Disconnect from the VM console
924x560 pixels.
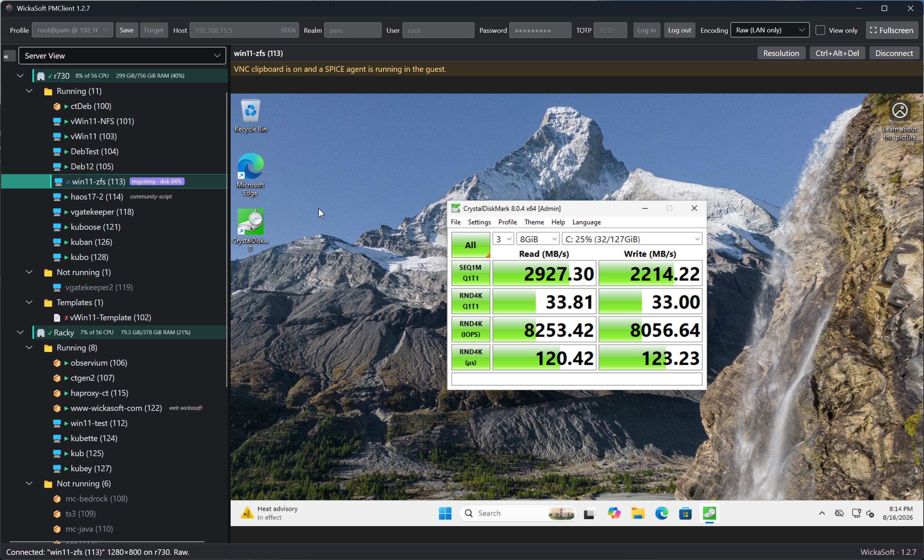click(x=894, y=53)
